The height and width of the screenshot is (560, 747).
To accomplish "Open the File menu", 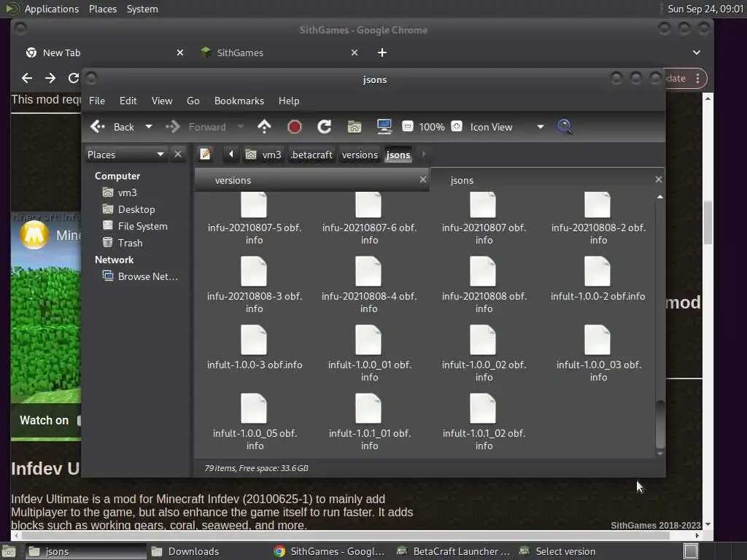I will (97, 101).
